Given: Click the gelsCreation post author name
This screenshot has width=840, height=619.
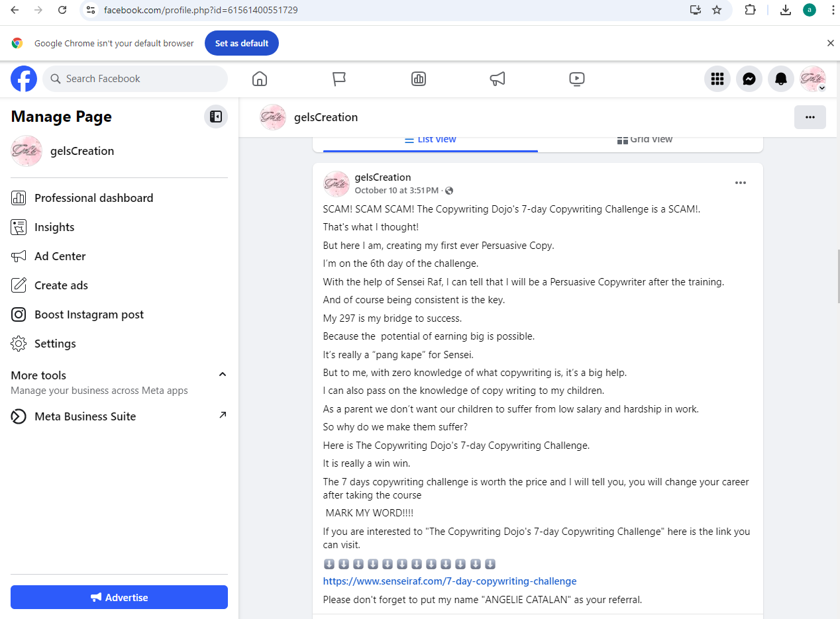Looking at the screenshot, I should click(x=383, y=177).
